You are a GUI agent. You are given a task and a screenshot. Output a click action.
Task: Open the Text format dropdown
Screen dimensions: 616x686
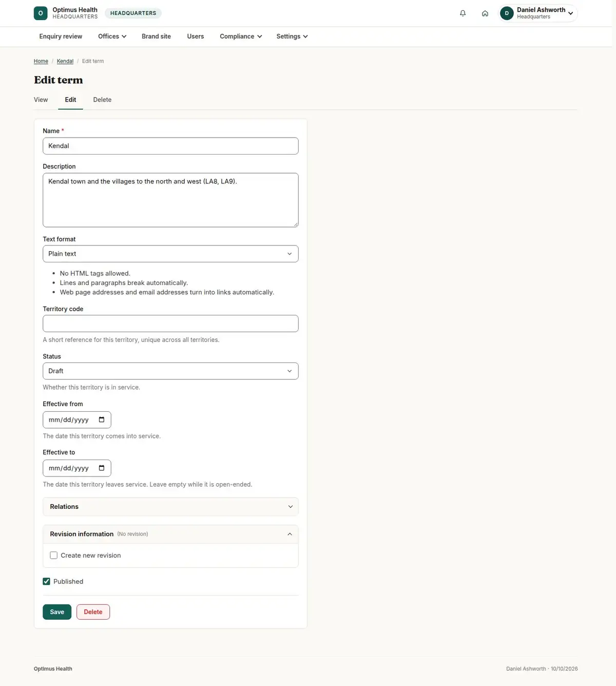coord(170,254)
